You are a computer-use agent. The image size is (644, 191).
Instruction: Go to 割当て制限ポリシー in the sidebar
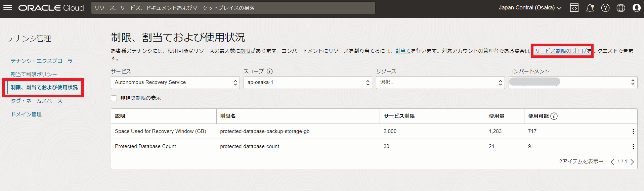coord(34,74)
